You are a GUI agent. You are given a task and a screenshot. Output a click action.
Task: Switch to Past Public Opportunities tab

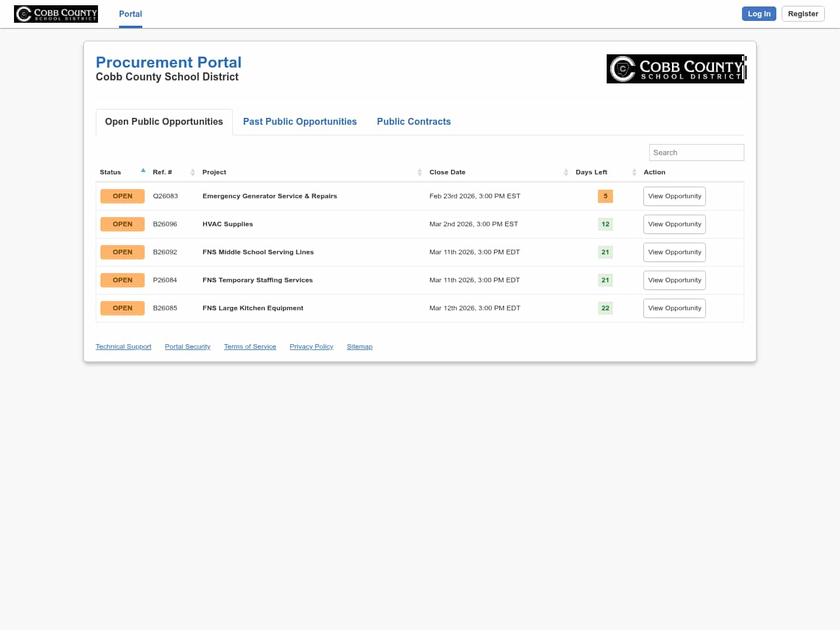click(x=300, y=121)
